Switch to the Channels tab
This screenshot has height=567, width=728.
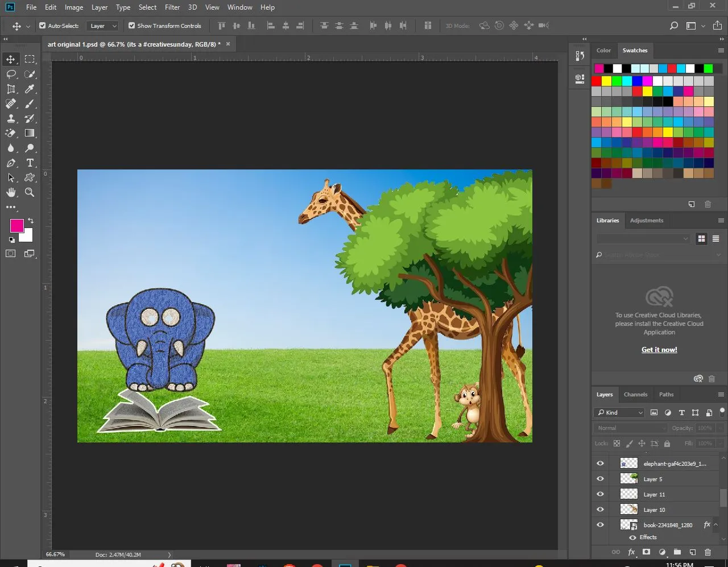click(x=635, y=394)
